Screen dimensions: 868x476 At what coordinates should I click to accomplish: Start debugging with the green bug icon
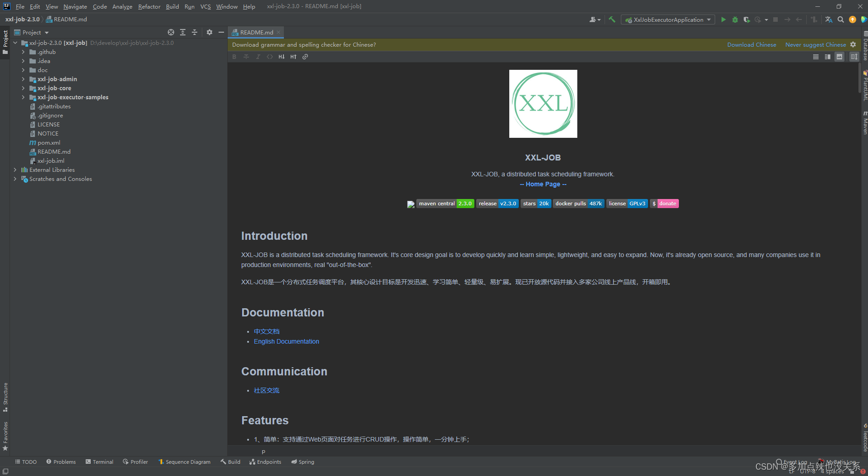pyautogui.click(x=735, y=19)
